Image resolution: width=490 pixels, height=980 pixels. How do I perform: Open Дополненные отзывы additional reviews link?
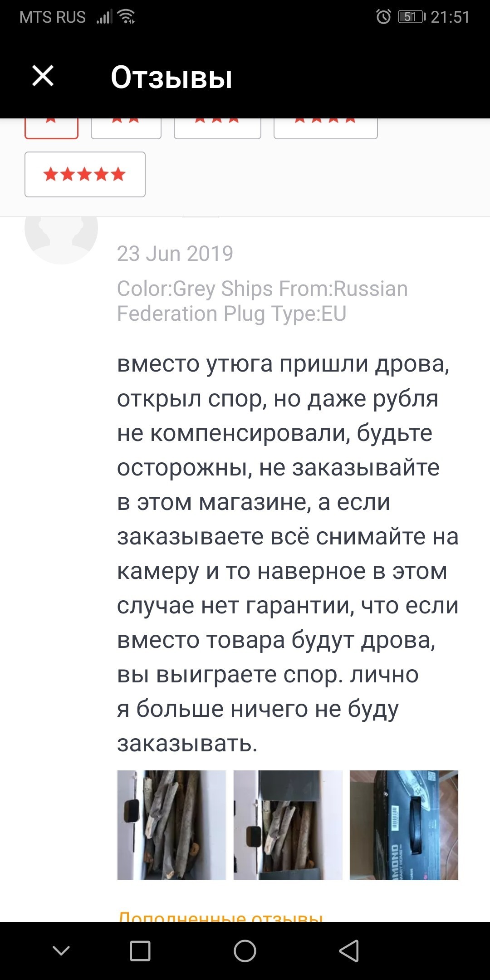tap(220, 916)
